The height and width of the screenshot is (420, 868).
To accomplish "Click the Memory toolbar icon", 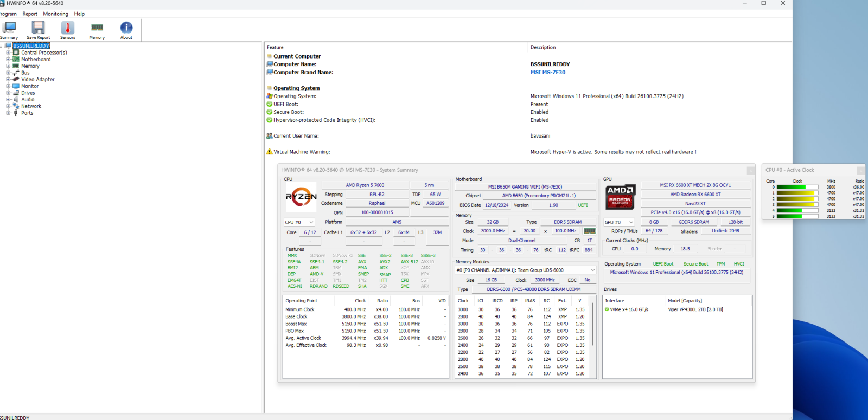I will coord(97,28).
